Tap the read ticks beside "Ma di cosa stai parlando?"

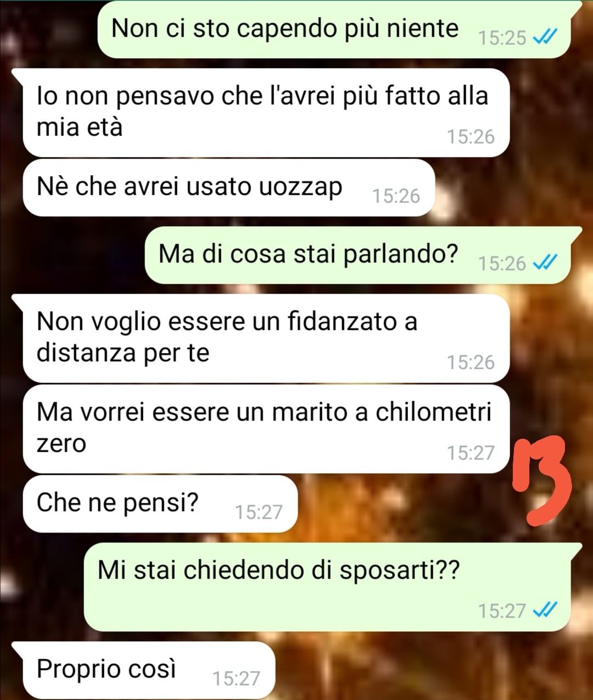click(x=546, y=262)
